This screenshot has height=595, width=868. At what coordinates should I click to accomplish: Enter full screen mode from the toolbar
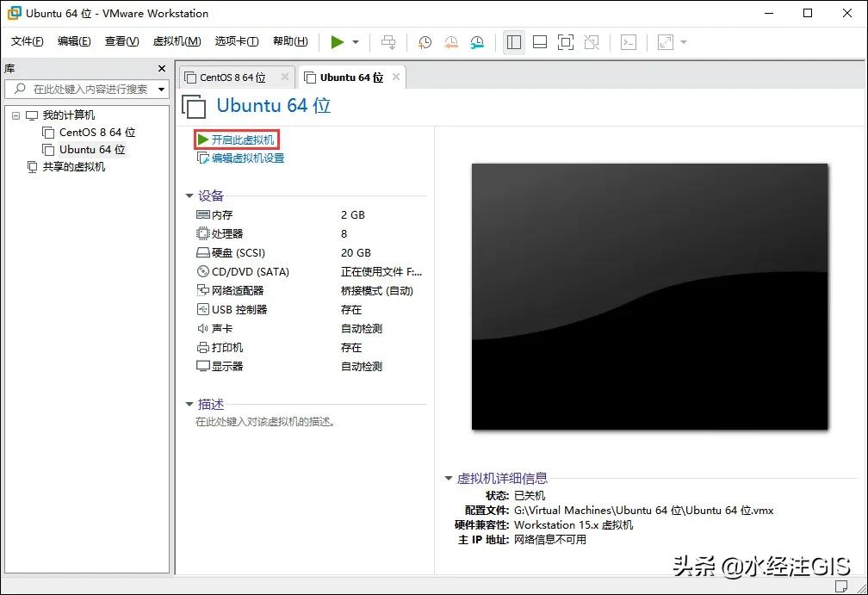[565, 41]
